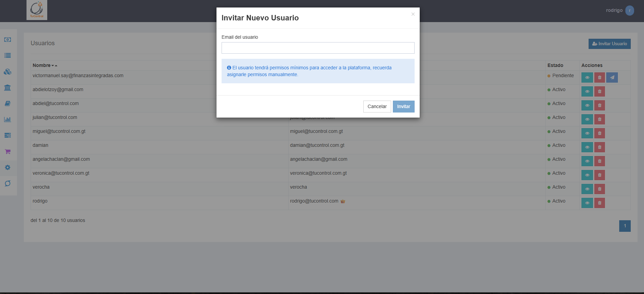Delete the abdielotzoy@gmail.com user
Image resolution: width=644 pixels, height=294 pixels.
click(599, 91)
